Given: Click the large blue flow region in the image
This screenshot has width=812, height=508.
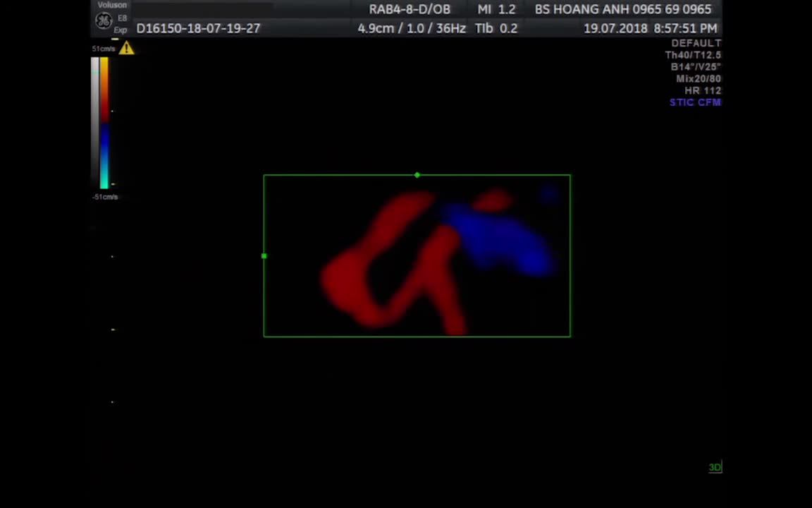Looking at the screenshot, I should pos(504,240).
